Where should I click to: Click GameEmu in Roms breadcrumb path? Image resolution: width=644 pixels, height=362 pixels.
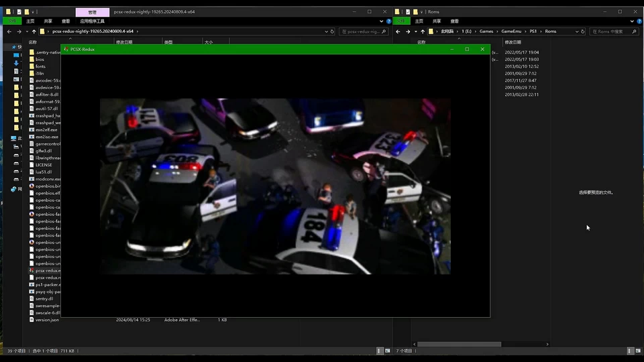[x=511, y=32]
